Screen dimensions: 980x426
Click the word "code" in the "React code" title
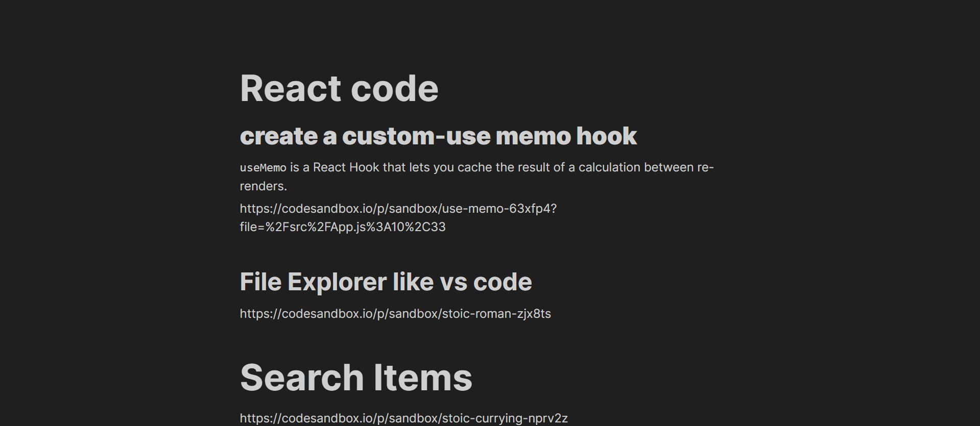tap(394, 89)
